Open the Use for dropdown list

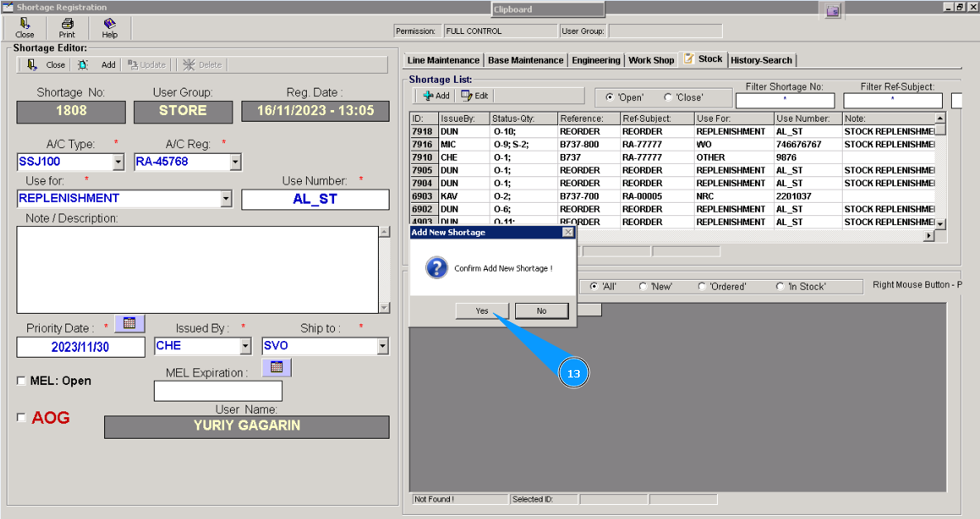pyautogui.click(x=227, y=199)
